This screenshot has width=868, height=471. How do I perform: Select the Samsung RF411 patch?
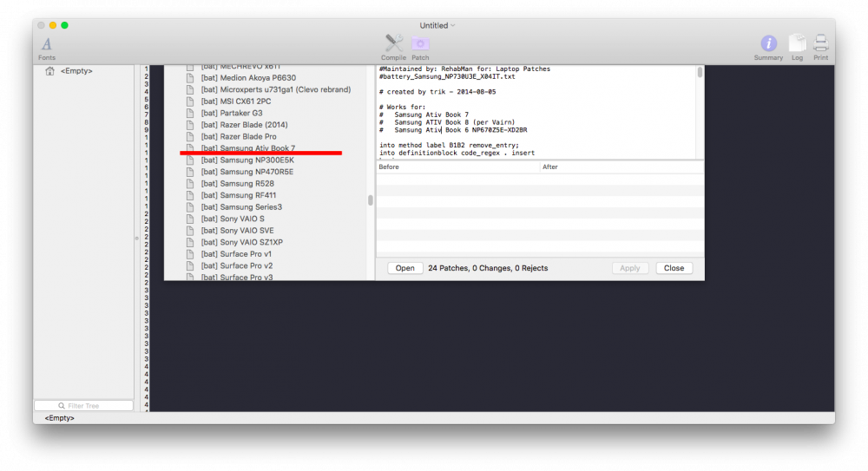click(x=238, y=195)
